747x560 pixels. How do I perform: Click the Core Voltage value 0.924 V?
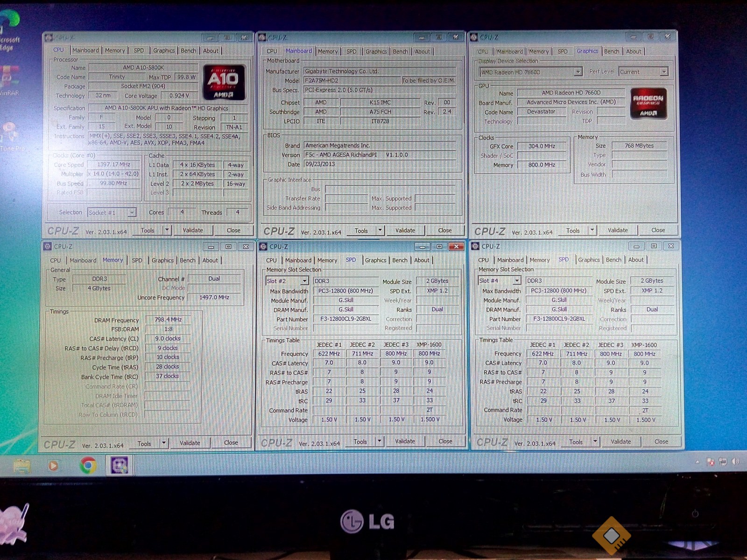click(180, 96)
